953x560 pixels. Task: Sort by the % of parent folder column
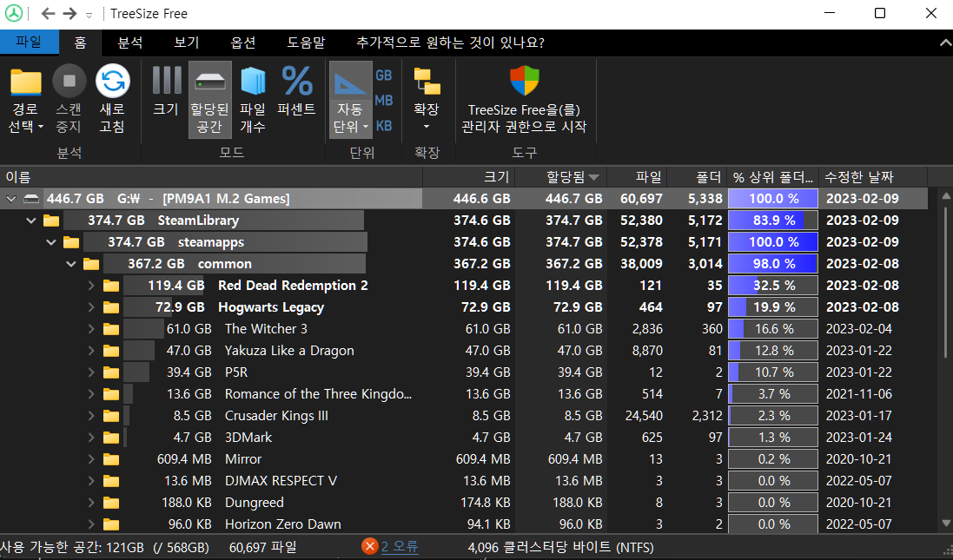pos(773,177)
